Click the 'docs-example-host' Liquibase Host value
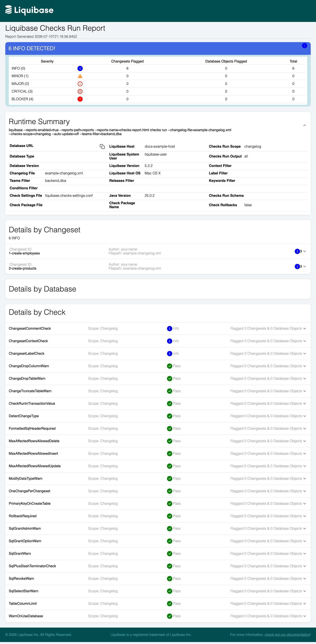This screenshot has width=316, height=644. pyautogui.click(x=160, y=147)
